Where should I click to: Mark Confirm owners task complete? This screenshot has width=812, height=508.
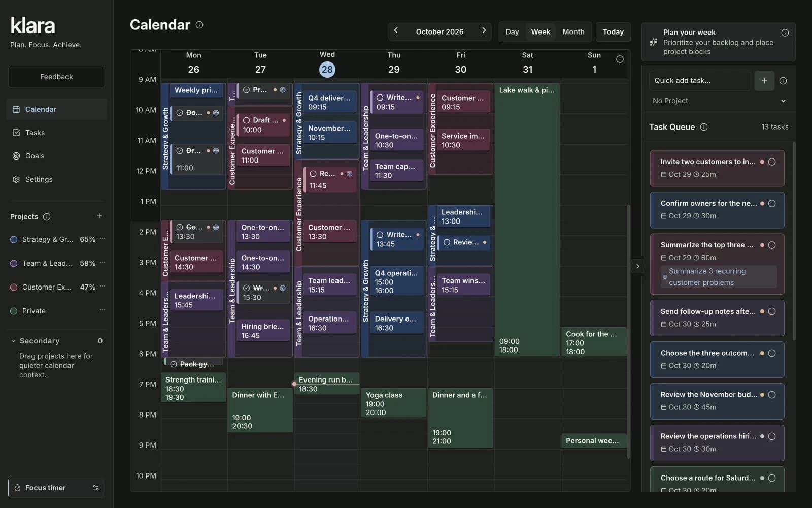(772, 203)
